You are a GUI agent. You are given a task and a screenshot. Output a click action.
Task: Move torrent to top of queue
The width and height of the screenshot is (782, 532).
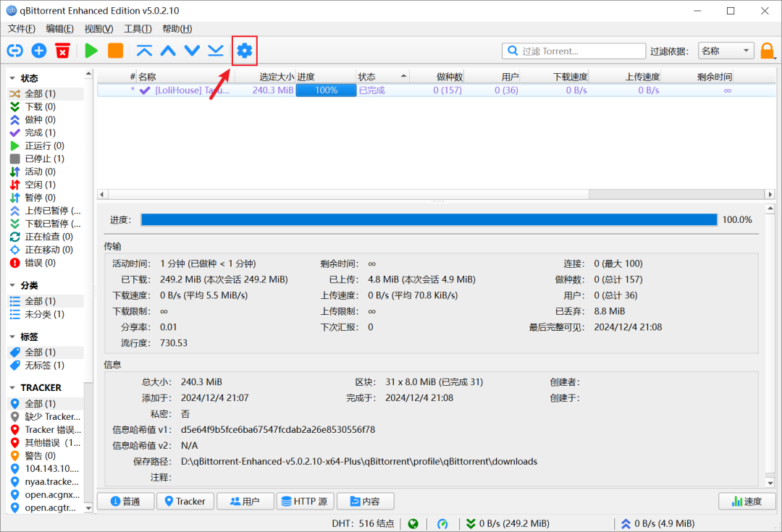(x=144, y=51)
